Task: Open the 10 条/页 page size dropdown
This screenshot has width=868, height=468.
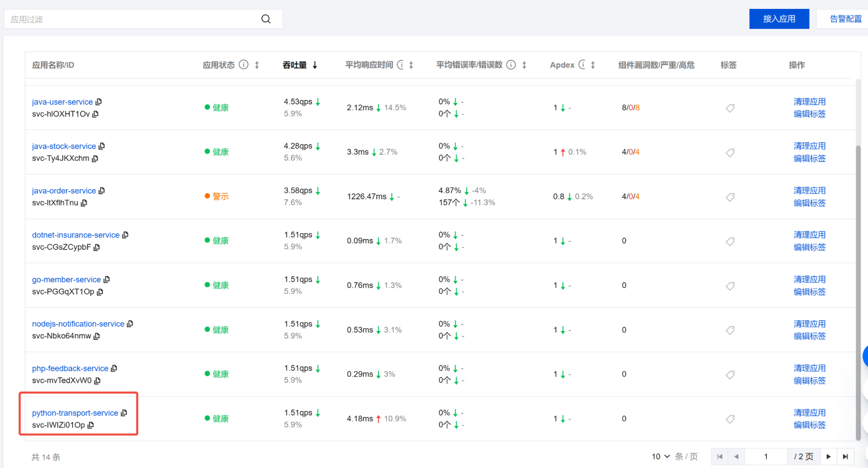Action: [661, 456]
